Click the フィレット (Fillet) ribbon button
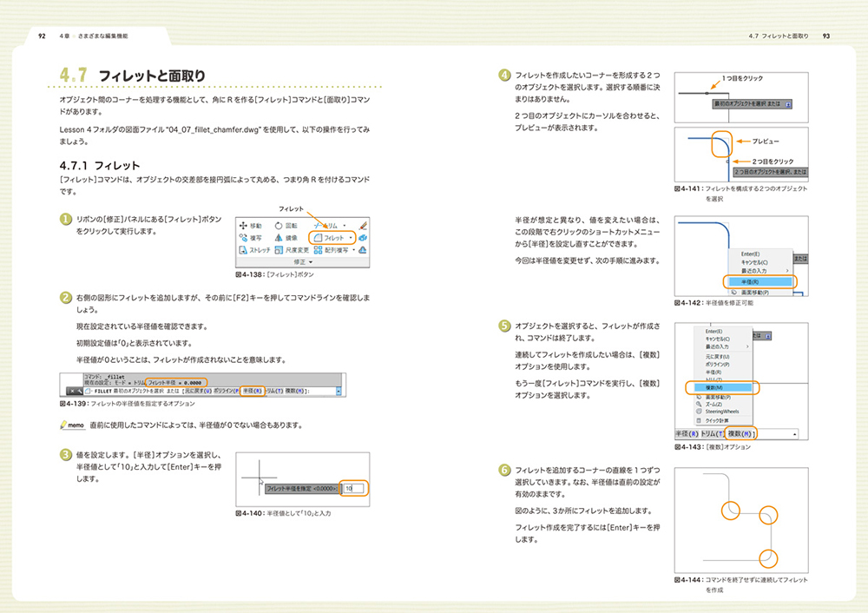This screenshot has width=868, height=613. coord(329,238)
